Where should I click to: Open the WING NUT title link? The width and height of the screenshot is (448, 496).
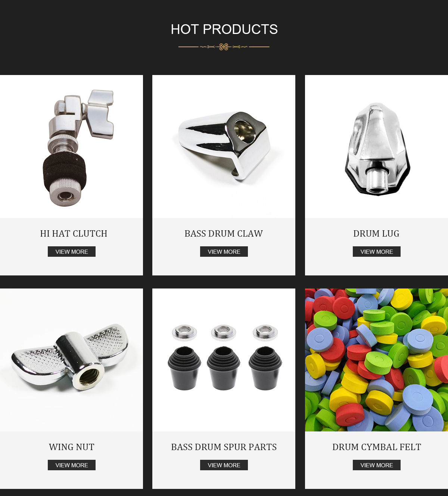72,447
